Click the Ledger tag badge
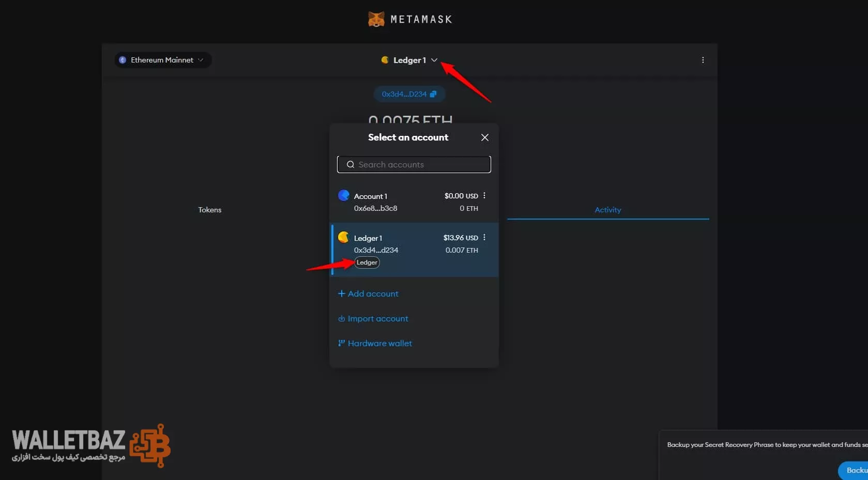Viewport: 868px width, 480px height. click(367, 262)
